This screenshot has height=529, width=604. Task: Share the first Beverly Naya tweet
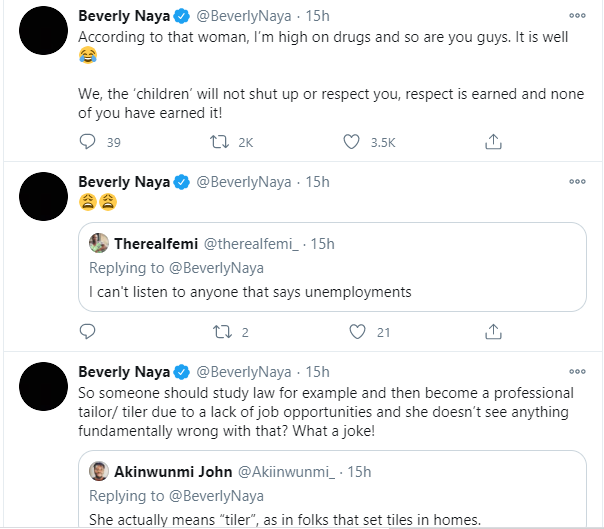coord(493,142)
